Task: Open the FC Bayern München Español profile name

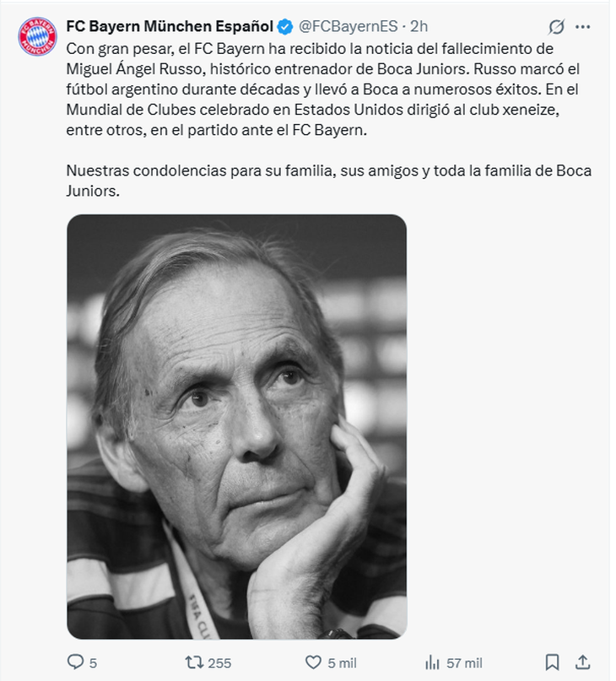Action: 169,26
